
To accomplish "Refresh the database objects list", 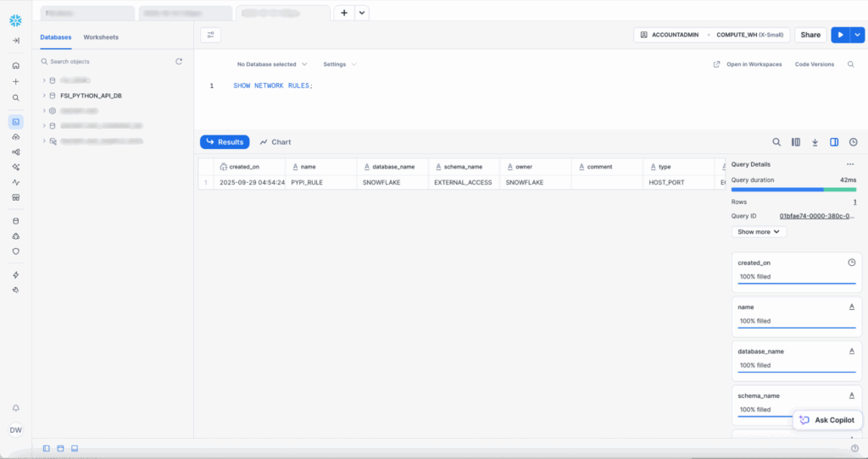I will tap(179, 62).
